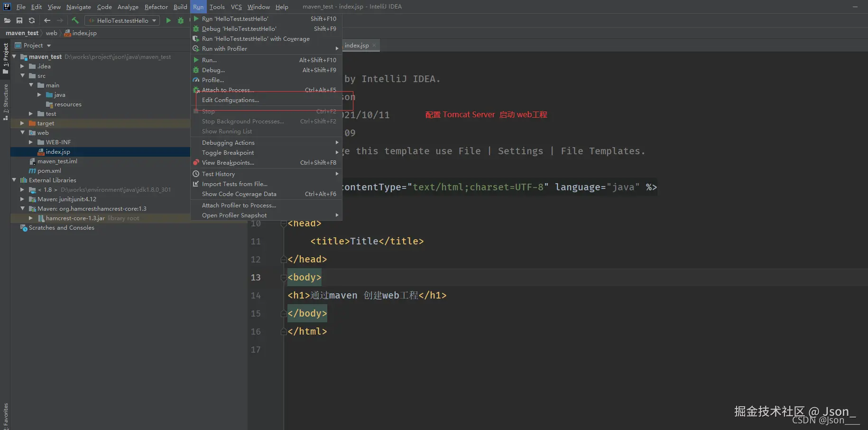Click the Import Tests from File icon
The image size is (868, 430).
coord(196,184)
